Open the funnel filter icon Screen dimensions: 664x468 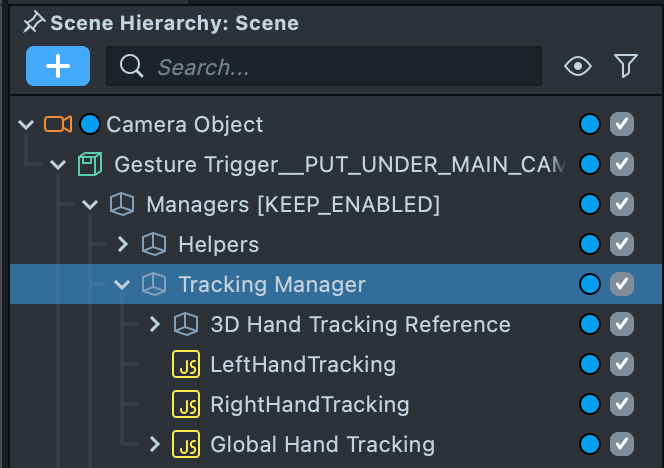626,67
